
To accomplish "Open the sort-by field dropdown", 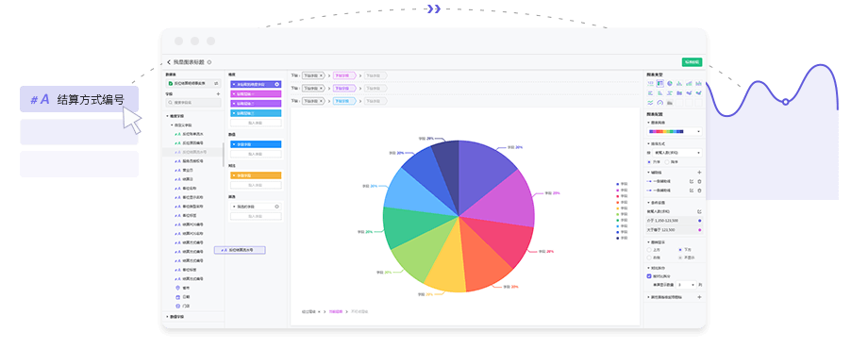I will tap(677, 153).
